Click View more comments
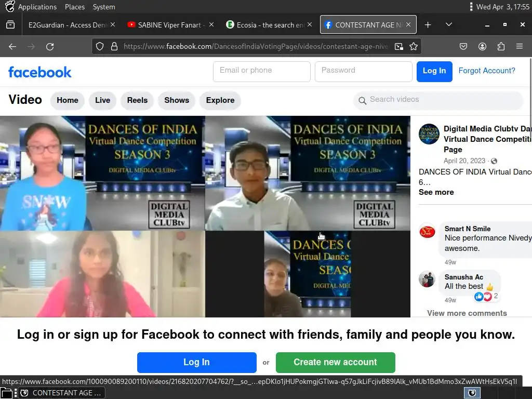This screenshot has width=532, height=399. tap(467, 313)
